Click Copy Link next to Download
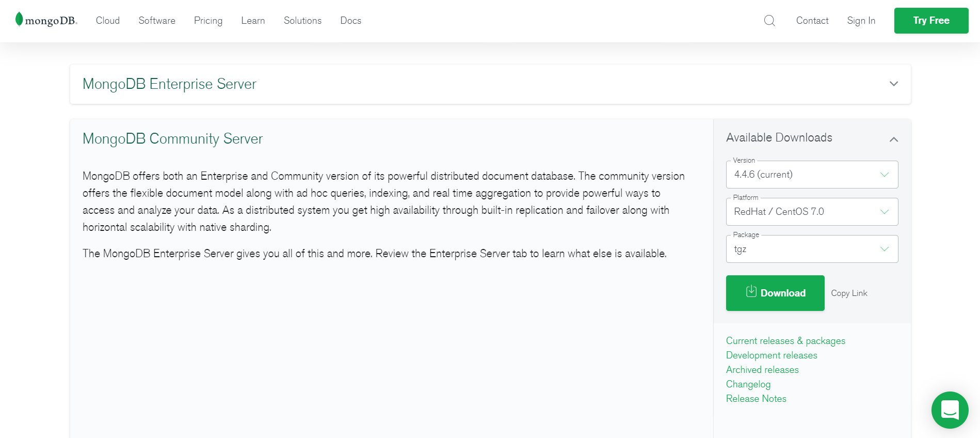This screenshot has width=980, height=438. coord(849,293)
